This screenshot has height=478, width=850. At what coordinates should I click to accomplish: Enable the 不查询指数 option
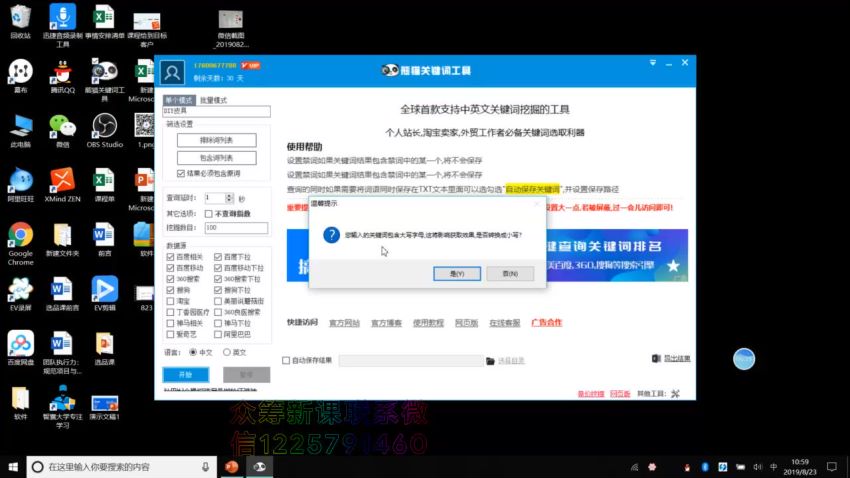(x=209, y=214)
